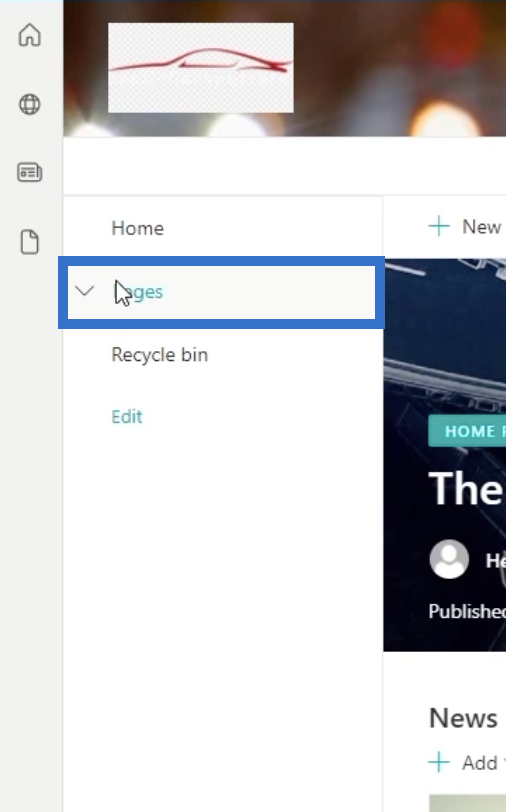
Task: Open the Add dropdown label under News
Action: coord(480,762)
